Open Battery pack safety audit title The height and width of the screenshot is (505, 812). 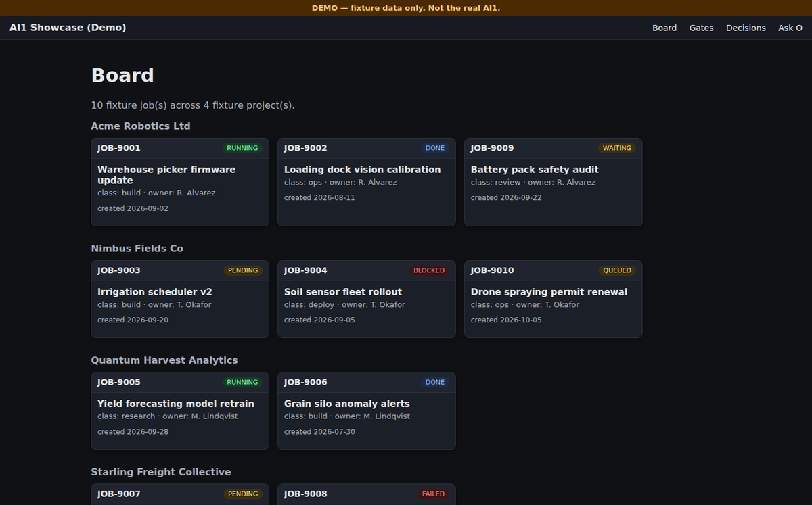pos(535,170)
